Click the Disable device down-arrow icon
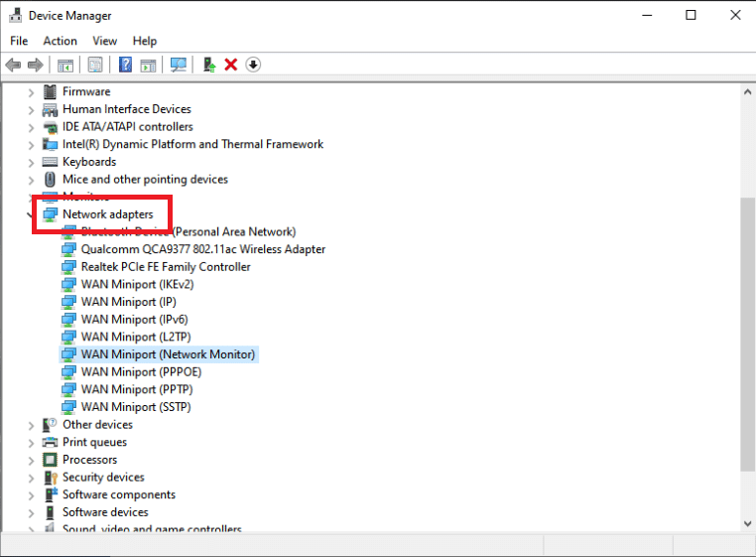The height and width of the screenshot is (557, 756). pyautogui.click(x=253, y=65)
